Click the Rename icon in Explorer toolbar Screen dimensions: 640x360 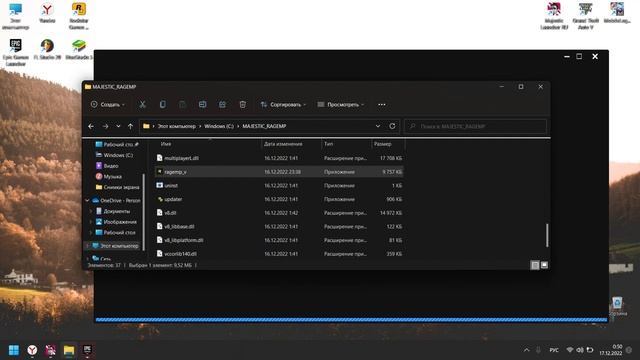(202, 104)
